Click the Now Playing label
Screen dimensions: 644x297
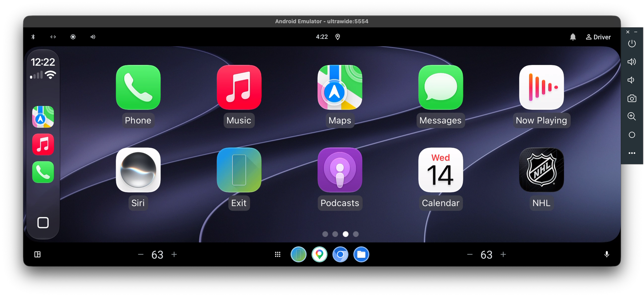(x=541, y=120)
